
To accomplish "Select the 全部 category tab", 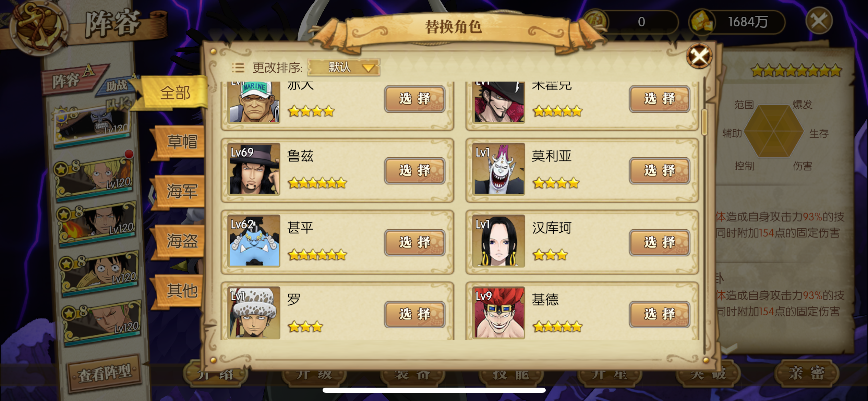I will click(x=175, y=93).
